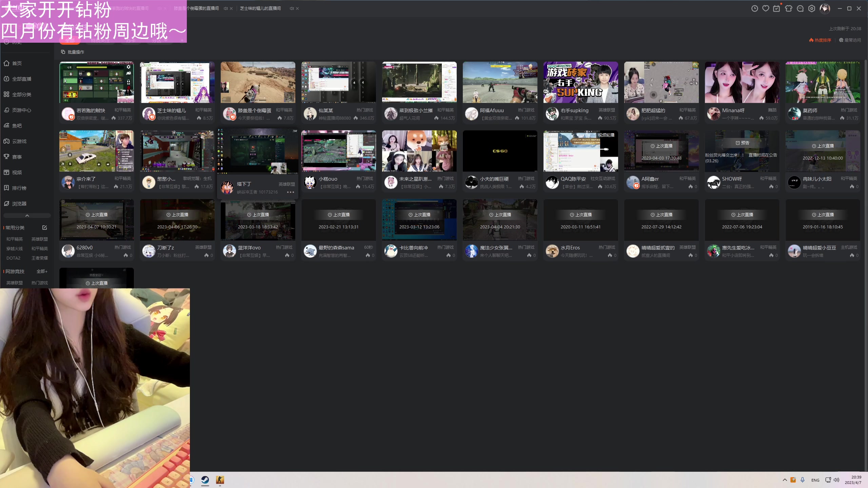Close the 膝盖是个倒霉蛋的直播间 tab
The image size is (868, 488).
point(231,8)
